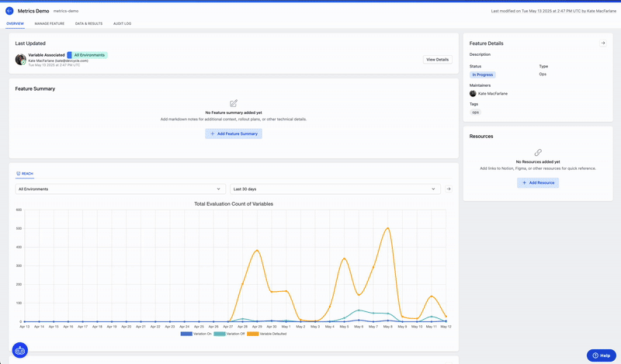The height and width of the screenshot is (364, 621).
Task: Click the ops tag chip
Action: (475, 112)
